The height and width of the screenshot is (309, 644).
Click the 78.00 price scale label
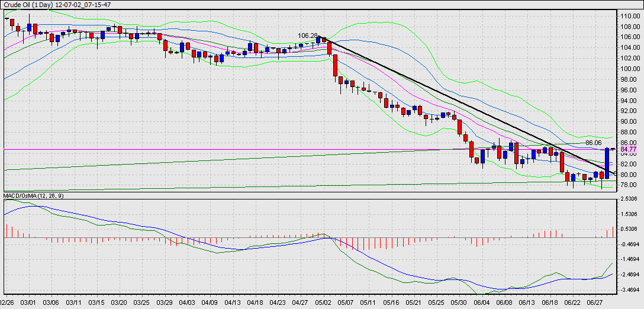629,185
